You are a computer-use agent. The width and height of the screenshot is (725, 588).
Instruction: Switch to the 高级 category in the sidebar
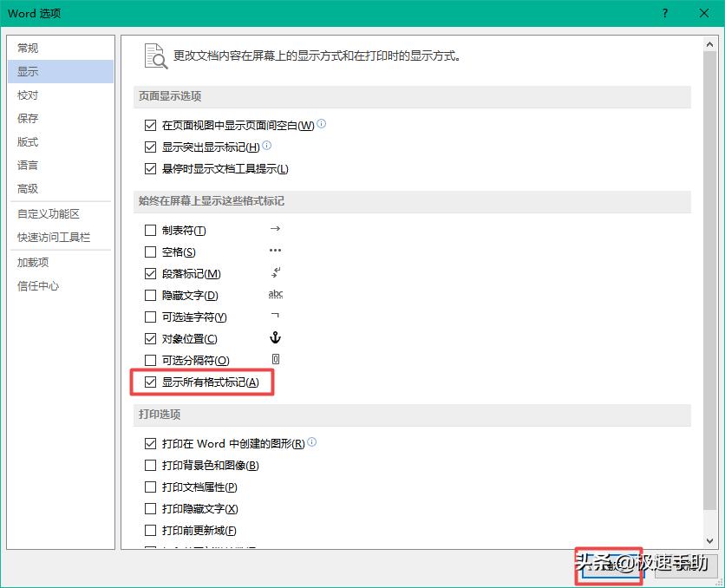coord(26,189)
